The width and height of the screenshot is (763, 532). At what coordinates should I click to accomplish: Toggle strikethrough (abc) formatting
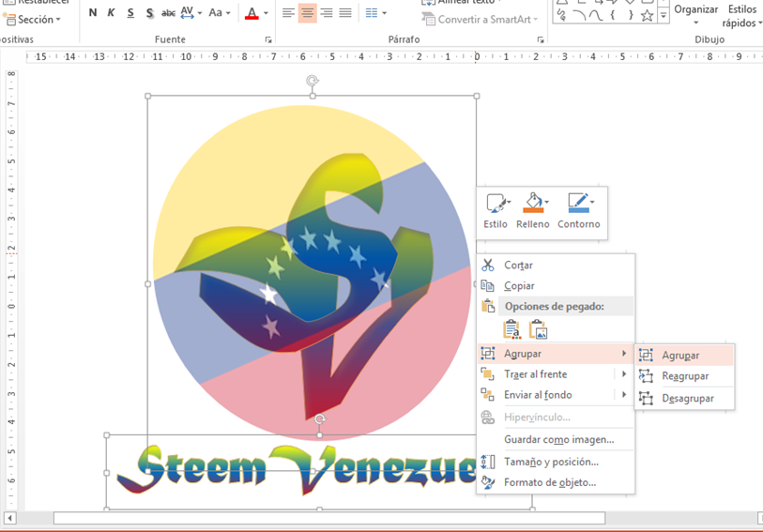(x=168, y=13)
